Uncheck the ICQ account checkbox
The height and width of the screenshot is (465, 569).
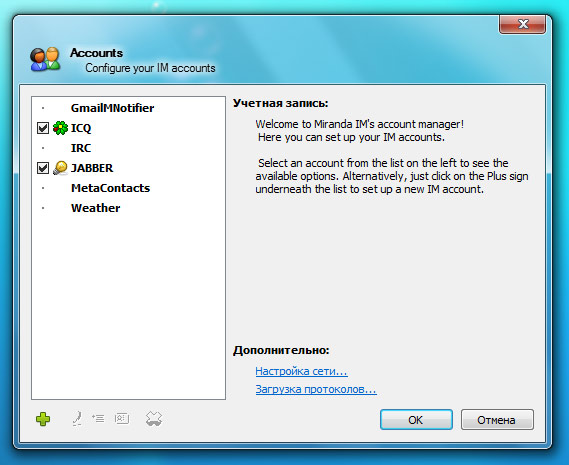point(43,128)
